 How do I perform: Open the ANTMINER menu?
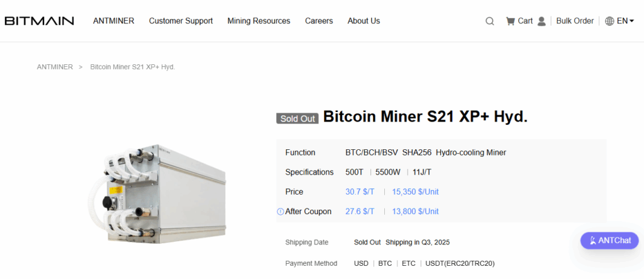(x=113, y=21)
